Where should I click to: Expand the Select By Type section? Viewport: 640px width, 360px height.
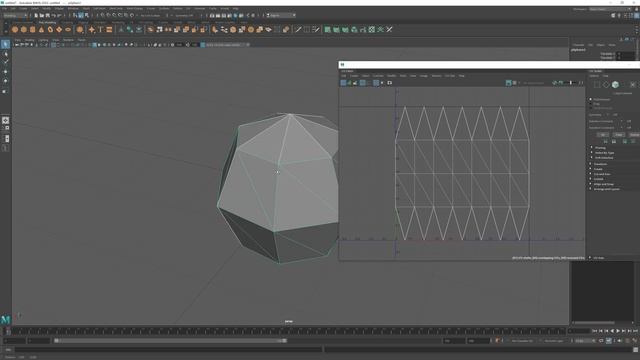pyautogui.click(x=604, y=153)
